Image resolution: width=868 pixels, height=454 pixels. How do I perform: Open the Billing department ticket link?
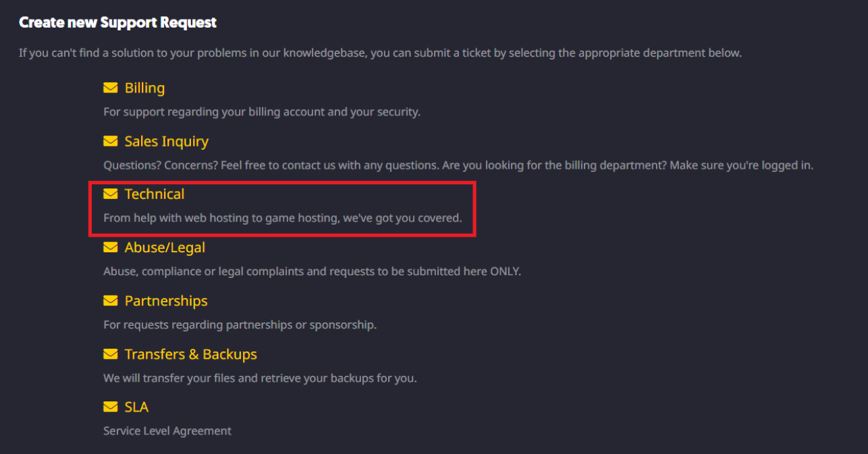click(144, 88)
